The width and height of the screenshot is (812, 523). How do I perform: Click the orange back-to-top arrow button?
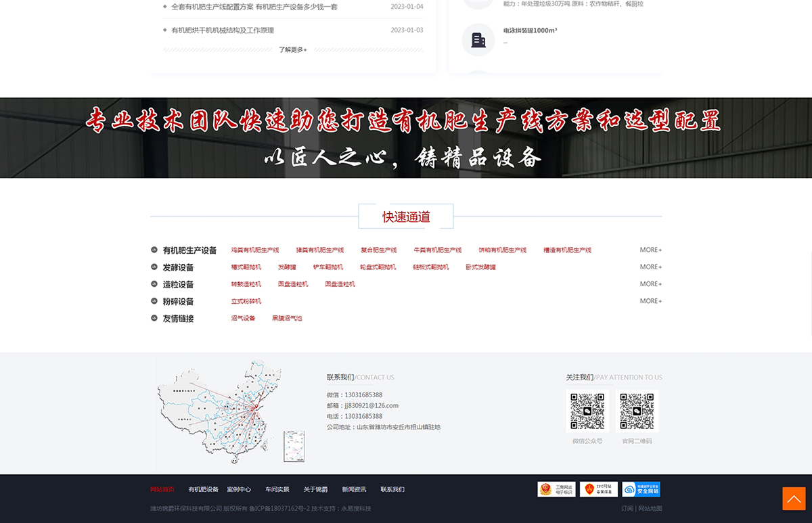(794, 498)
